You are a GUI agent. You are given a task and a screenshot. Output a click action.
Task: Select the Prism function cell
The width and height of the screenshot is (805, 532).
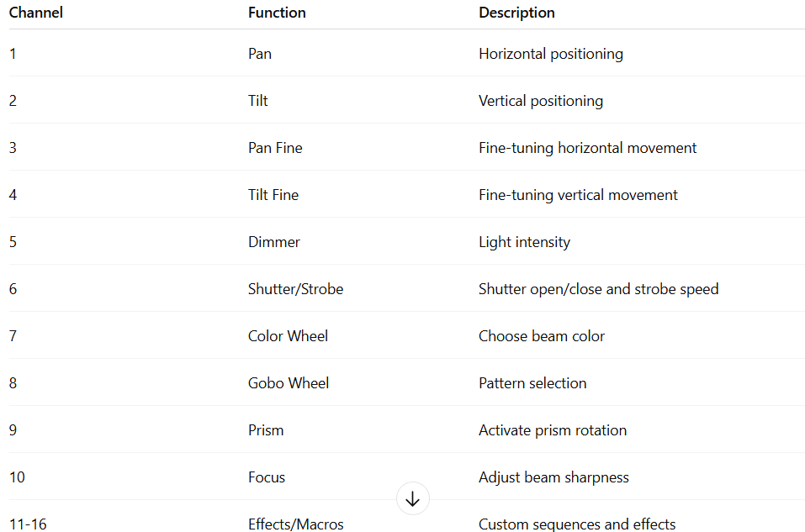(266, 430)
